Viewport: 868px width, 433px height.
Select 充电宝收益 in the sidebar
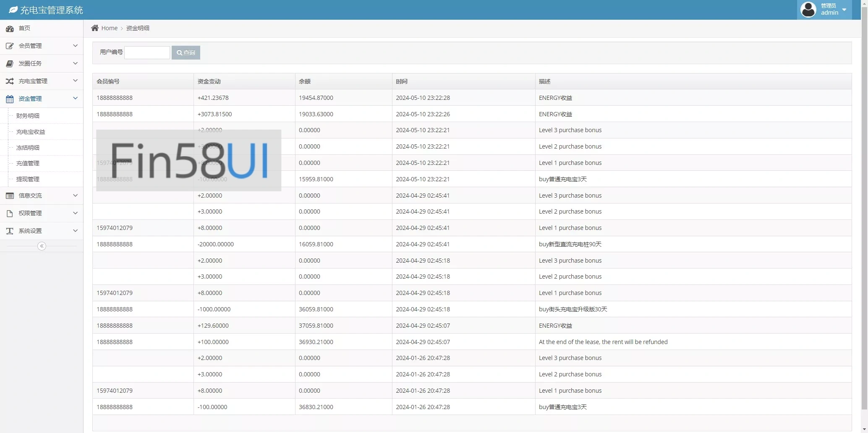coord(31,132)
